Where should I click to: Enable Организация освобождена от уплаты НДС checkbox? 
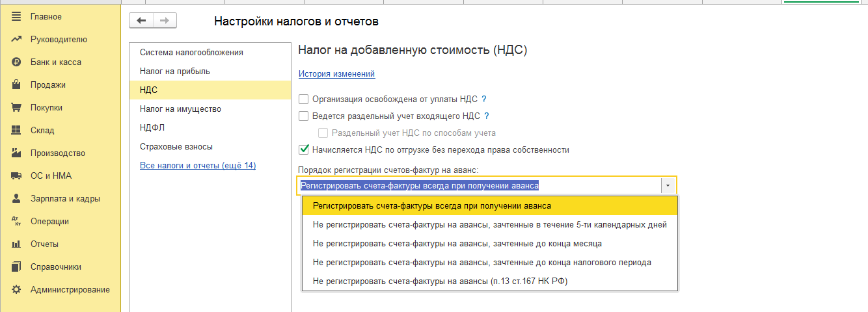click(303, 99)
